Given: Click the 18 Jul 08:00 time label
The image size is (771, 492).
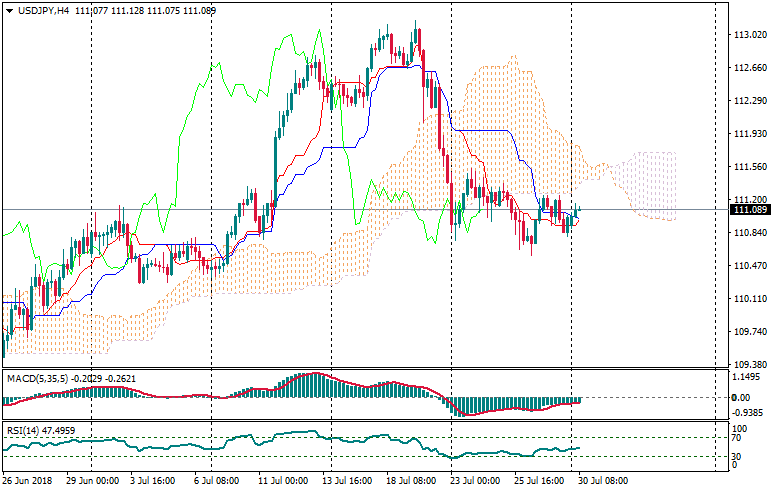Looking at the screenshot, I should (x=410, y=481).
